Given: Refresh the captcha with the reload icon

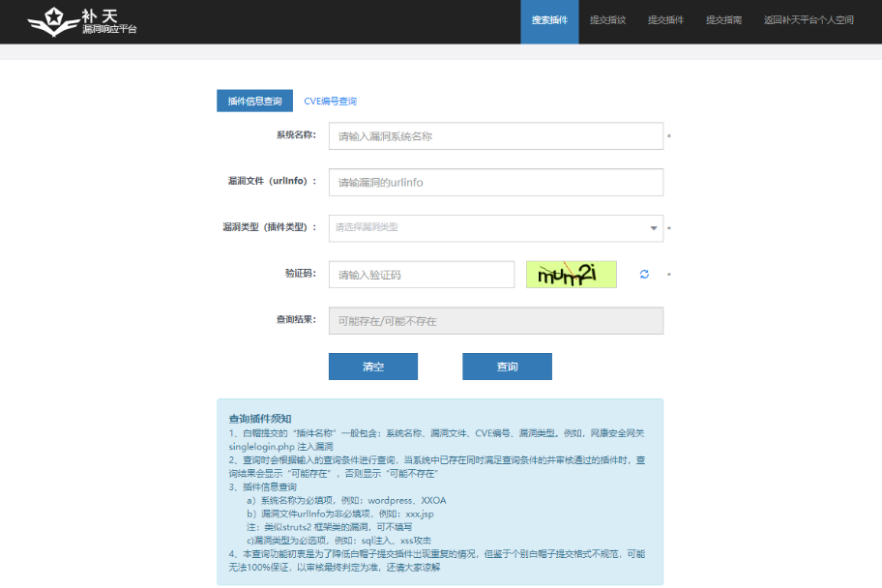Looking at the screenshot, I should coord(644,275).
